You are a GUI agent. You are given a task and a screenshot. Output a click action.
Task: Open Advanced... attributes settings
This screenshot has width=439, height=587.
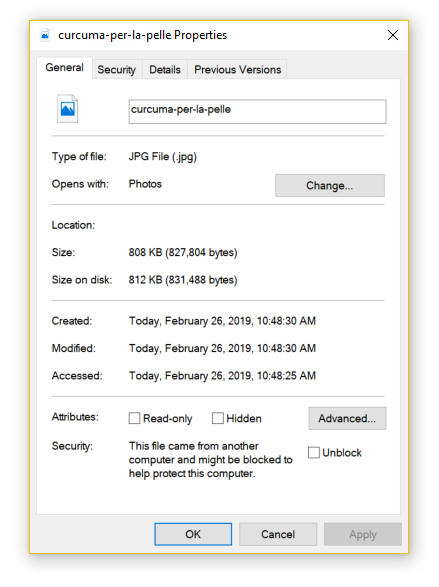(x=347, y=418)
